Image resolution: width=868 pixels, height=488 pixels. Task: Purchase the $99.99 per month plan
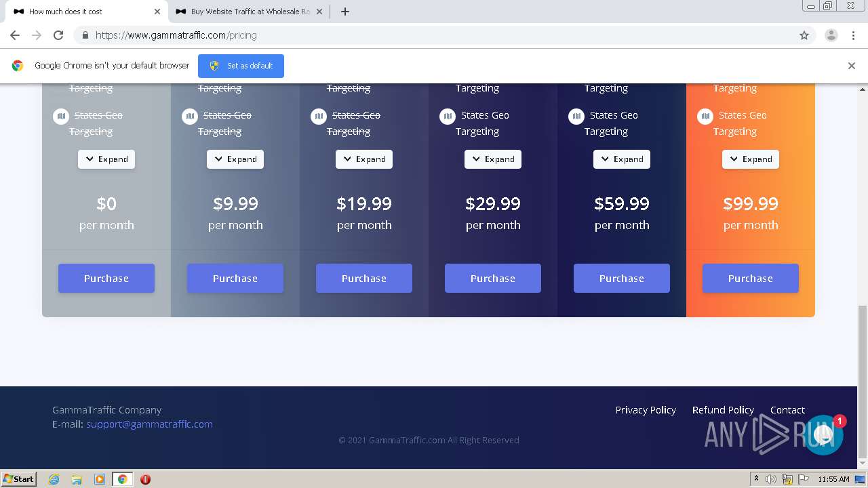pos(751,279)
